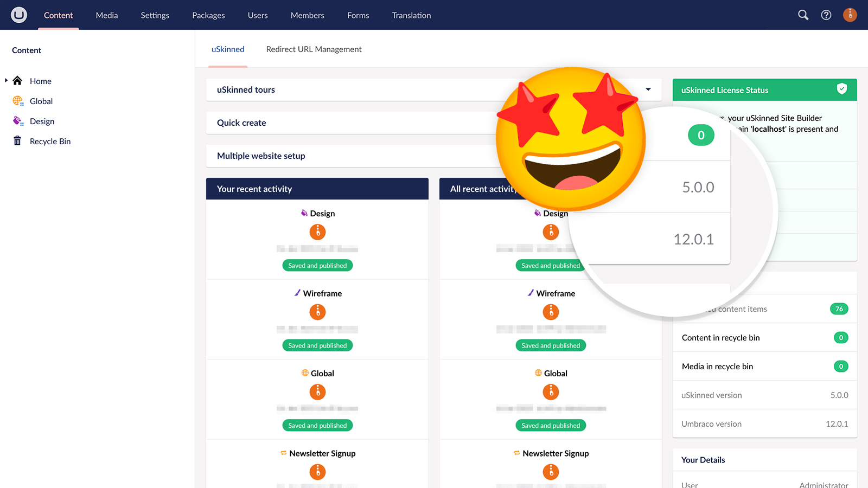The height and width of the screenshot is (488, 868).
Task: Click the license status shield icon
Action: [841, 89]
